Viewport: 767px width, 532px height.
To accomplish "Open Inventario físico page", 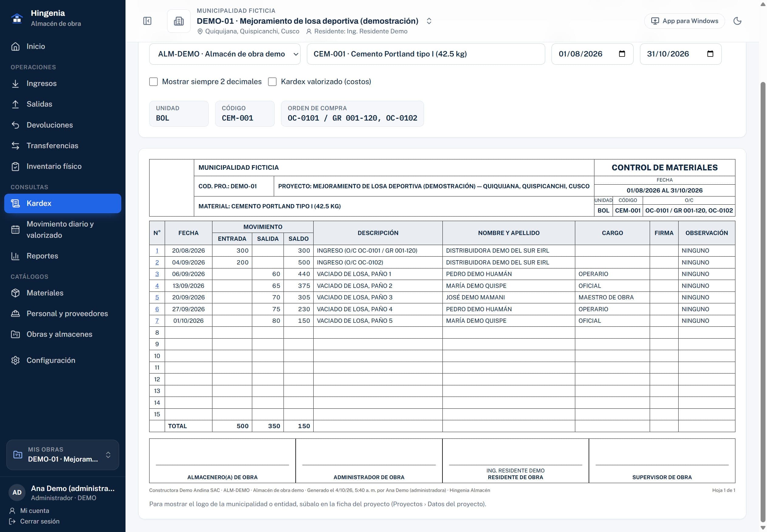I will pos(63,166).
